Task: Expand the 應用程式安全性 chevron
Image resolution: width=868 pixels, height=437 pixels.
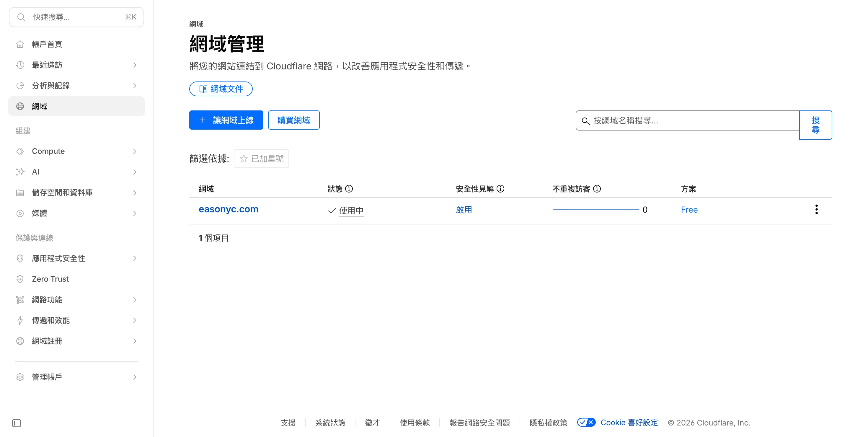Action: click(134, 258)
